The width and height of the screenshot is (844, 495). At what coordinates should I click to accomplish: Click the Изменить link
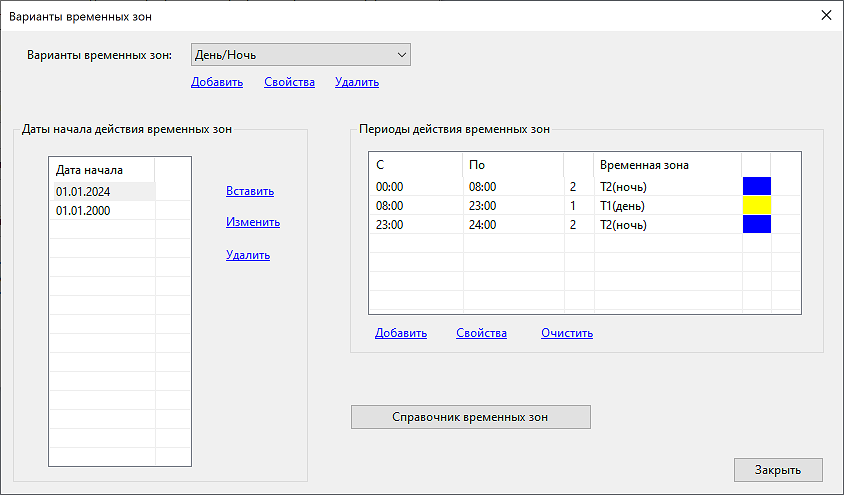click(x=253, y=222)
